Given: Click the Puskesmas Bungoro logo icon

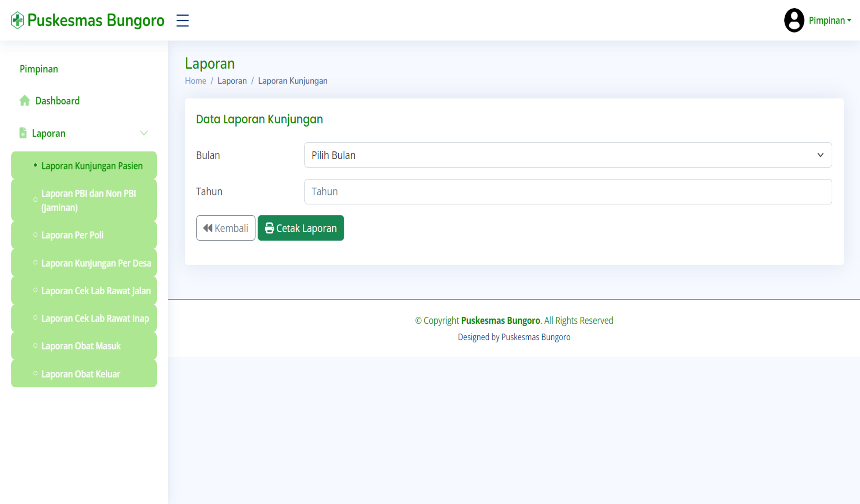Looking at the screenshot, I should (x=17, y=20).
